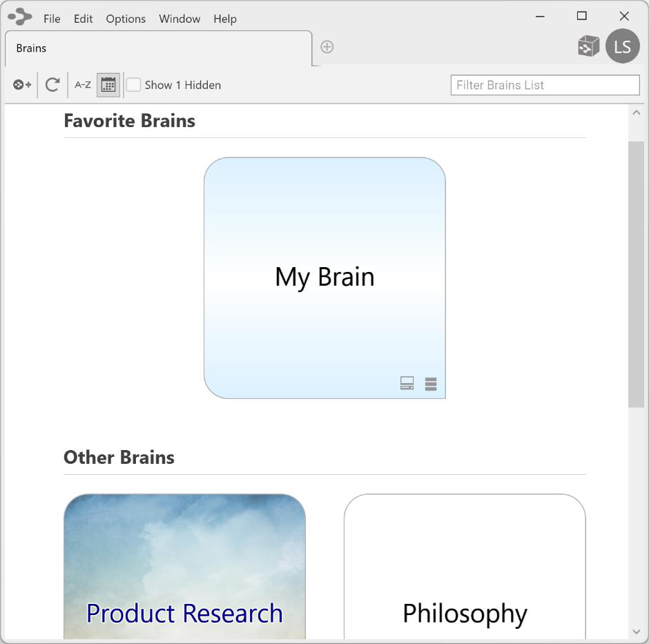Open the File menu
This screenshot has height=644, width=649.
(x=52, y=19)
